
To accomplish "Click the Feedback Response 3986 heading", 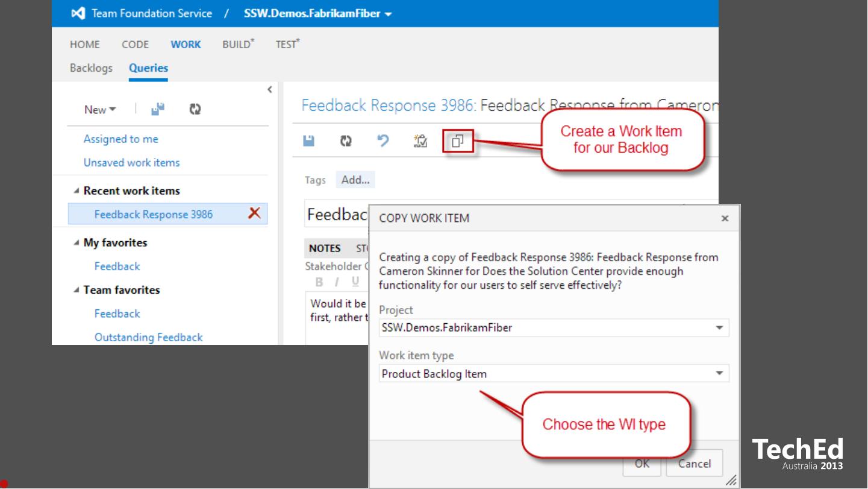I will coord(389,106).
